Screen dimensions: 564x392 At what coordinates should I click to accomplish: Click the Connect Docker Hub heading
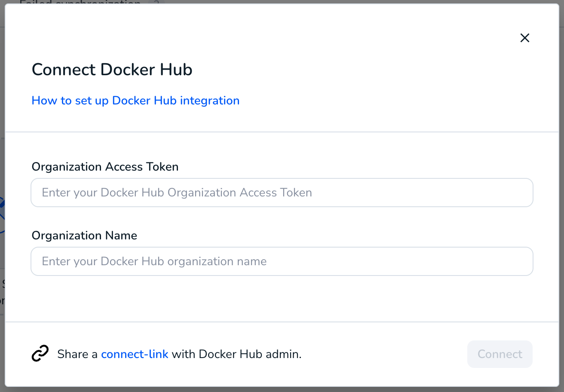[112, 70]
